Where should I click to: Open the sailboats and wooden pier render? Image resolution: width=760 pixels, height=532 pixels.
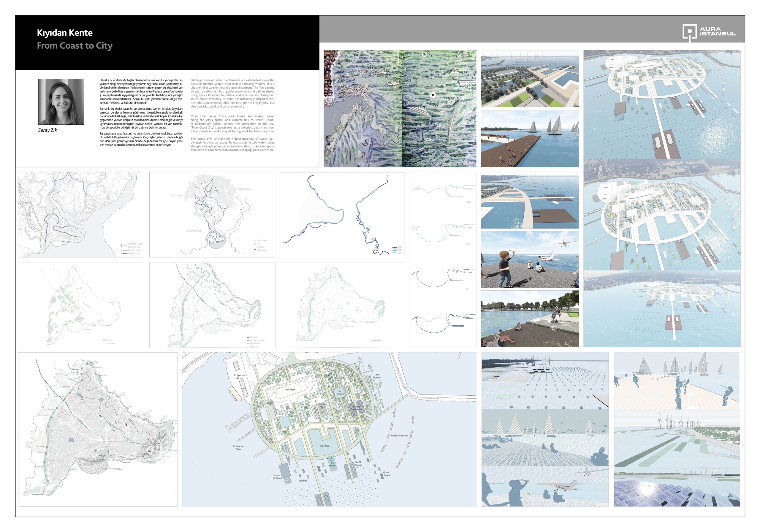[530, 139]
